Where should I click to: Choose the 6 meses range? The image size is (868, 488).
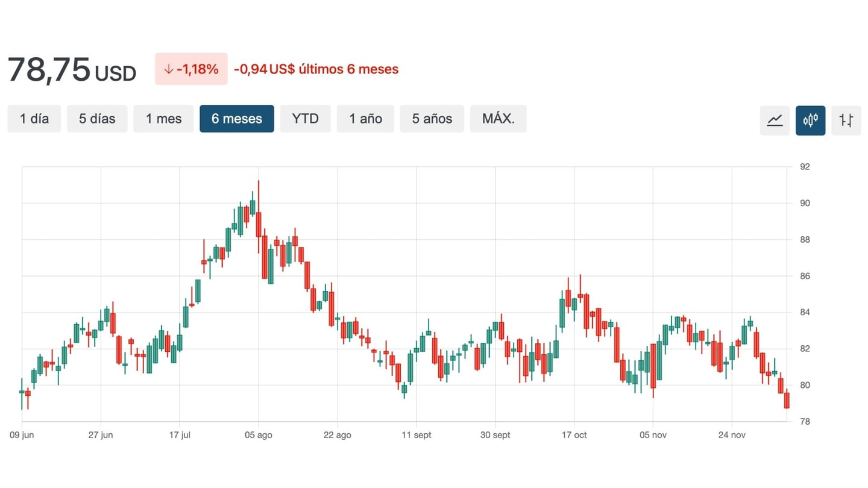[x=237, y=119]
